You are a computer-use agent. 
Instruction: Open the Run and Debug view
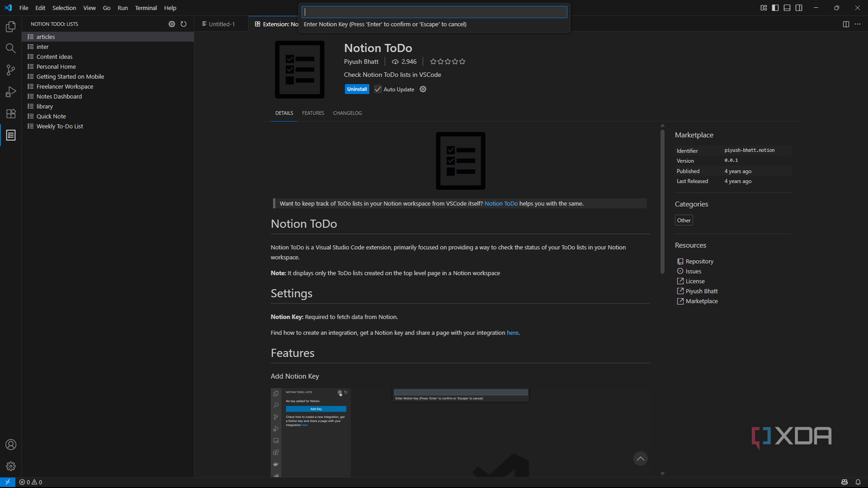(10, 92)
